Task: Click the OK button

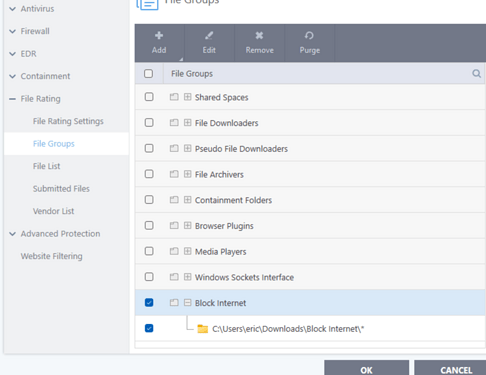Action: click(x=366, y=368)
